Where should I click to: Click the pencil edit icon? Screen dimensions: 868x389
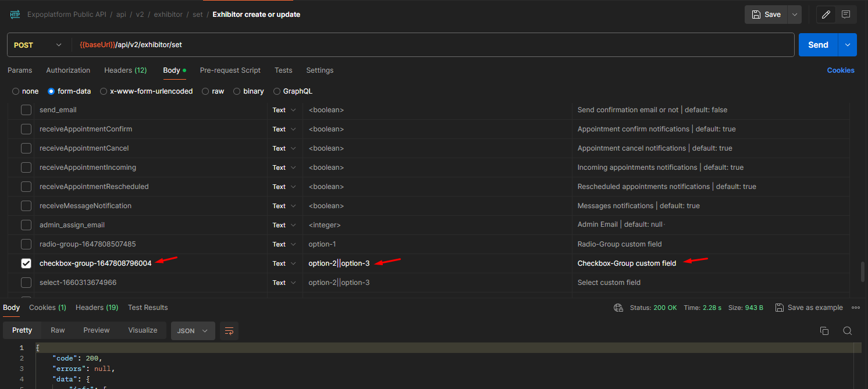point(826,15)
